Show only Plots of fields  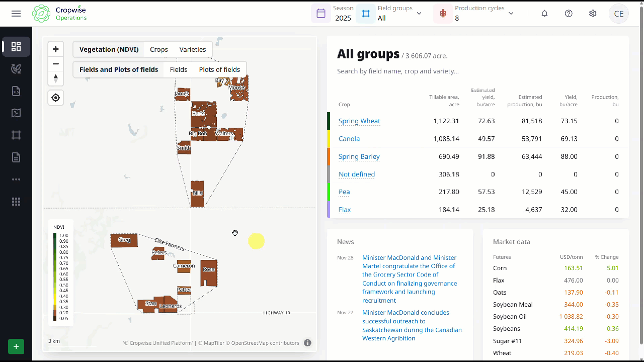[x=219, y=70]
